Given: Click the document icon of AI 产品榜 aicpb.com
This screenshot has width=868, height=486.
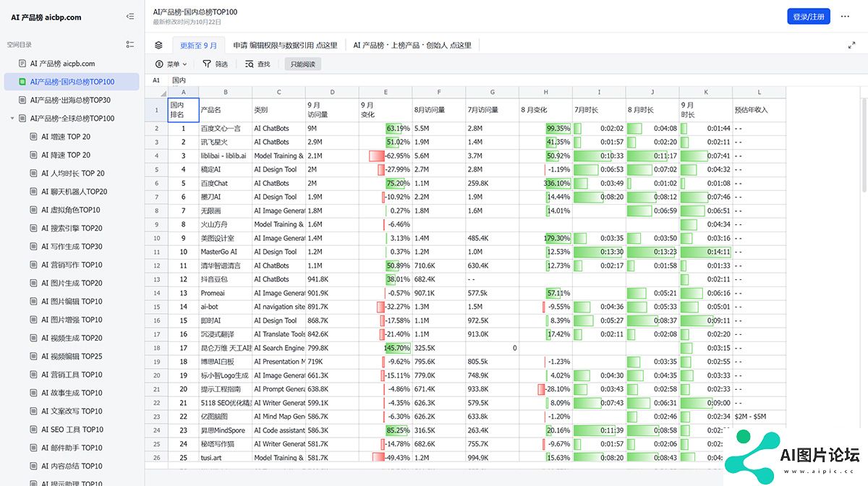Looking at the screenshot, I should [x=22, y=64].
